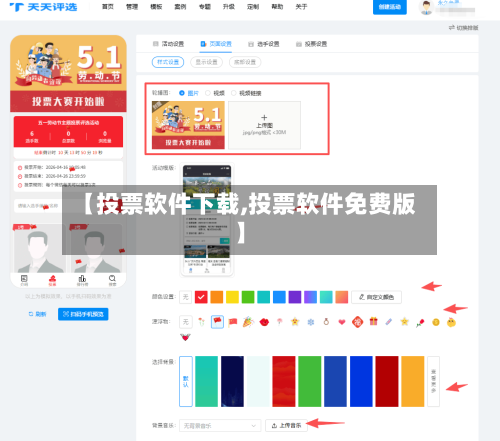
Task: Choose the pink carnation floating decoration
Action: (x=280, y=322)
